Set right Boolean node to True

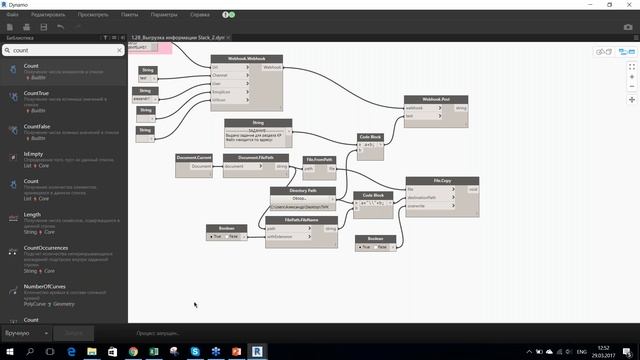[364, 247]
